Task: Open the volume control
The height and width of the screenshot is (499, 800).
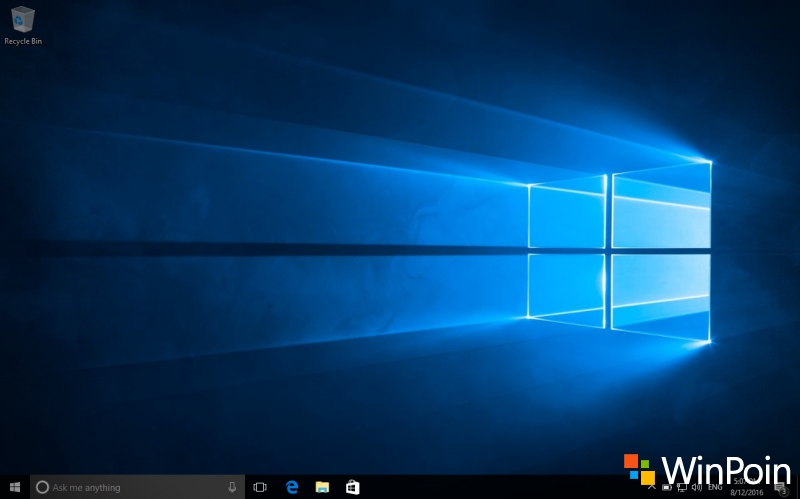Action: coord(696,487)
